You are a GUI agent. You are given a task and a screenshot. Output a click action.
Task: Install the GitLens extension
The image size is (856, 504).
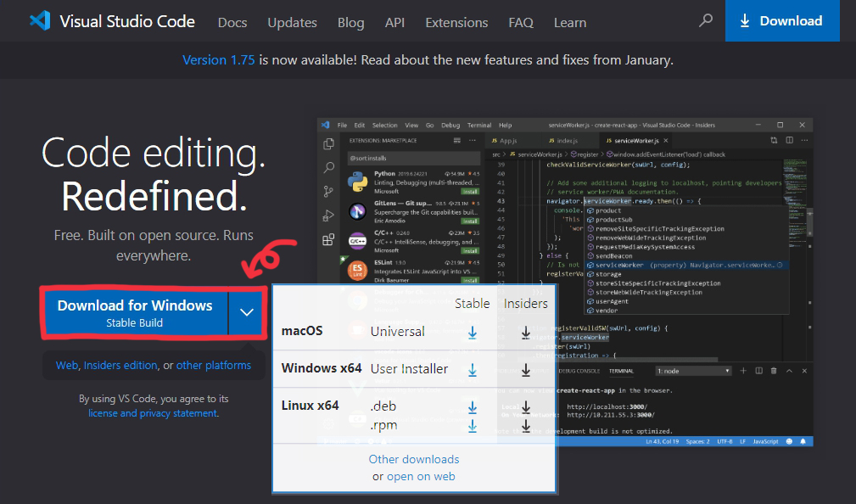[x=470, y=221]
